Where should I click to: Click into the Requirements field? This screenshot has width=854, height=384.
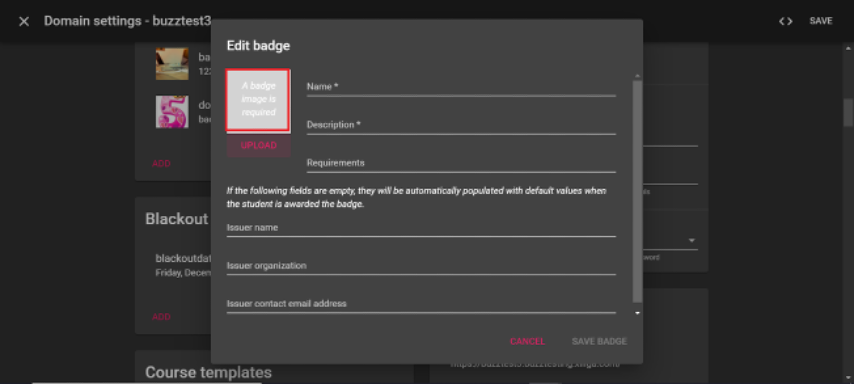tap(461, 163)
